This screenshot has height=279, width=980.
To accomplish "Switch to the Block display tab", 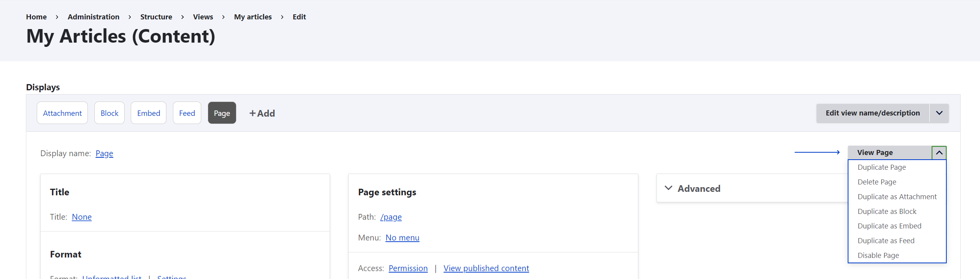I will pyautogui.click(x=109, y=113).
